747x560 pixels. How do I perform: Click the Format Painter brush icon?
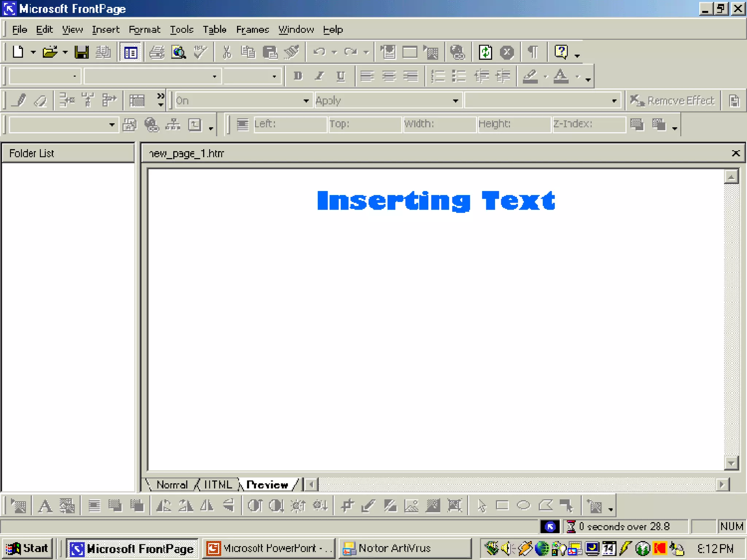(292, 52)
